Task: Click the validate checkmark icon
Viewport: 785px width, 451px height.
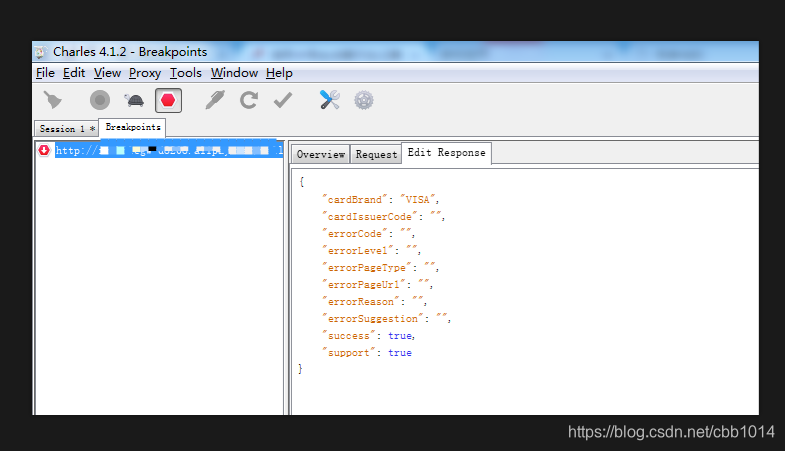Action: pyautogui.click(x=283, y=100)
